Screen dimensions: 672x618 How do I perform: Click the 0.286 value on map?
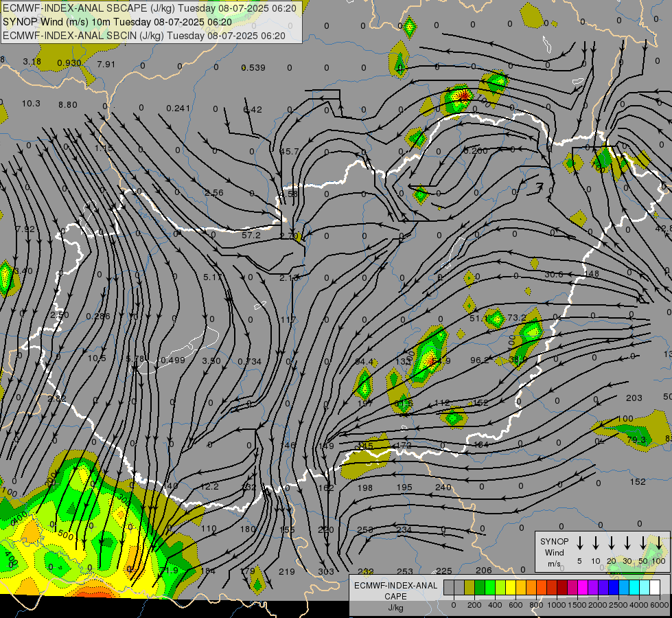pyautogui.click(x=98, y=316)
